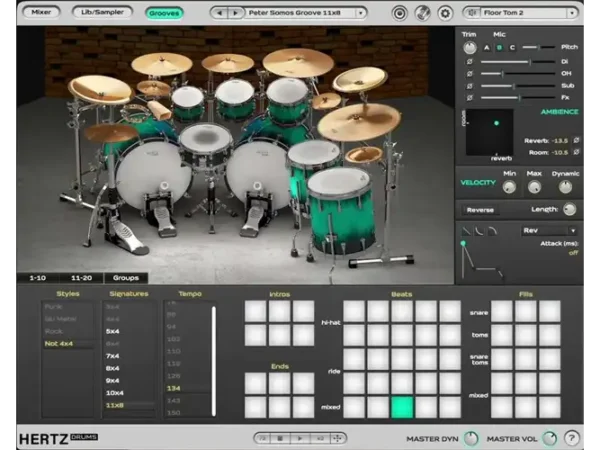Toggle the Reverb phase button
The width and height of the screenshot is (600, 450).
point(576,140)
